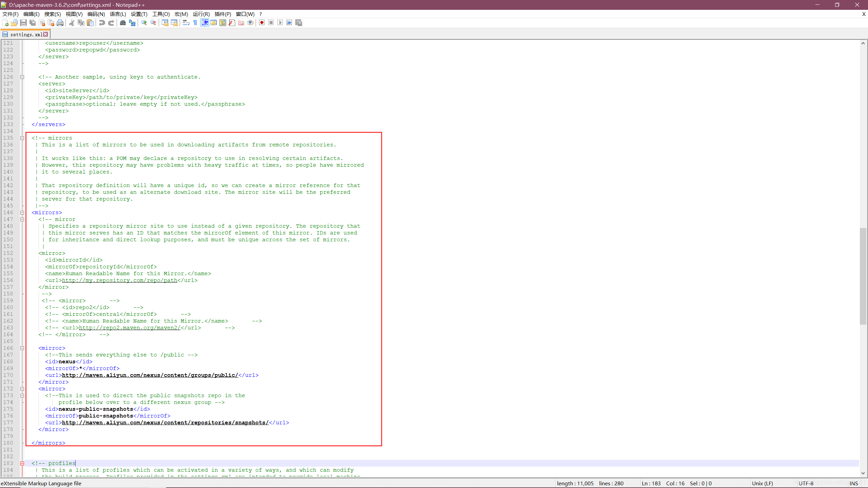Open the 视图(V) menu

[74, 14]
